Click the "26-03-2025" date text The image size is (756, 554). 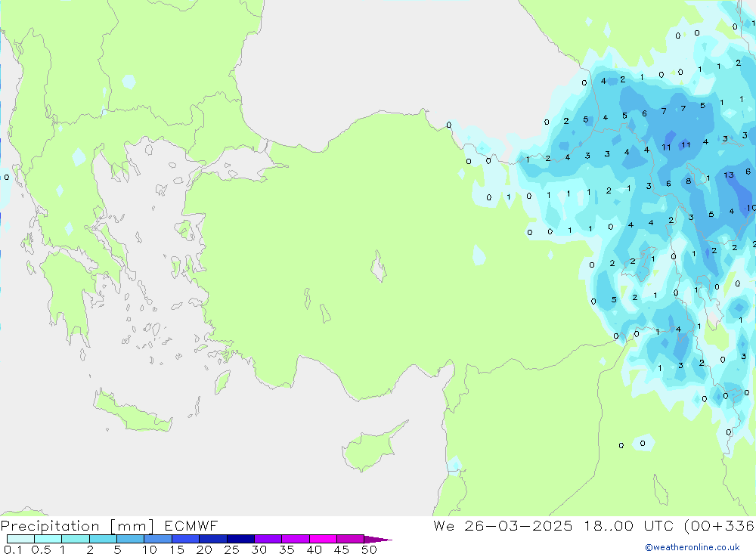point(519,525)
